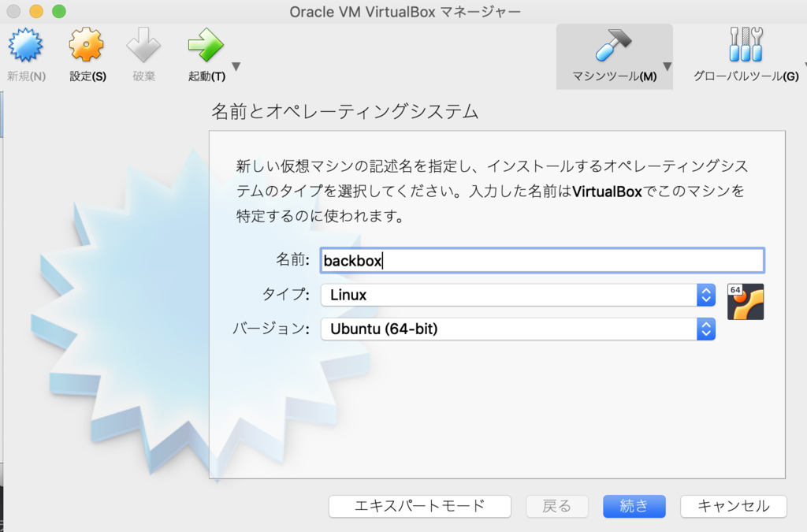
Task: Open Settings (設定) toolbar icon
Action: 87,45
